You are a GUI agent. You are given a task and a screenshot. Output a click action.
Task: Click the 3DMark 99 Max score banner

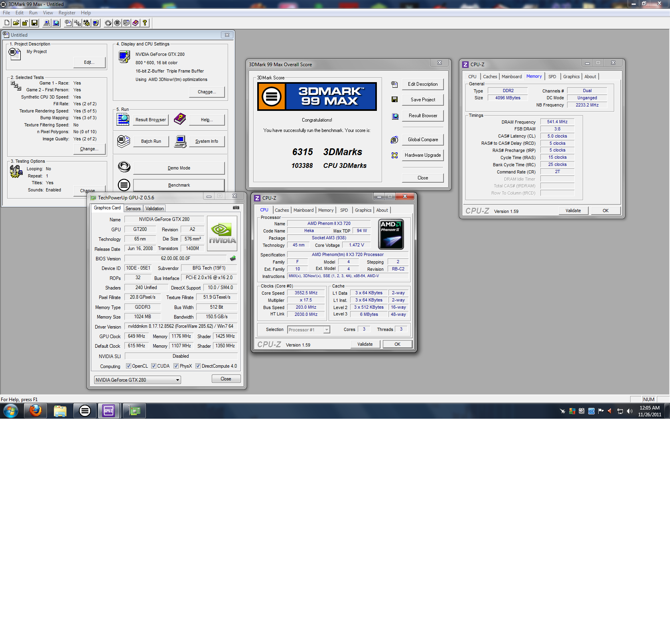(317, 97)
